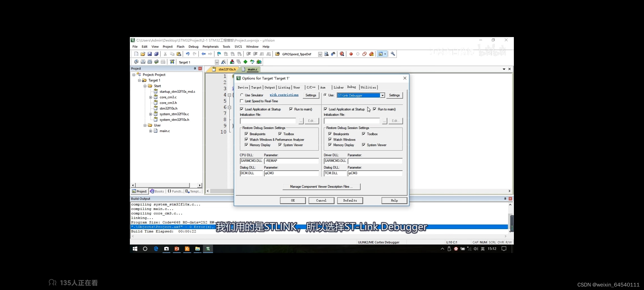644x290 pixels.
Task: Click the Manage Run-Time Environment green diamond icon
Action: 245,62
